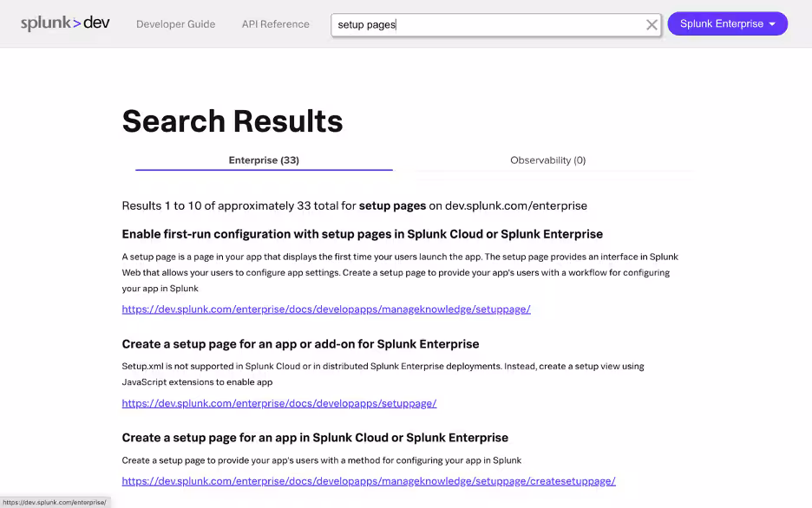
Task: Click the Splunk>dev logo
Action: tap(65, 23)
